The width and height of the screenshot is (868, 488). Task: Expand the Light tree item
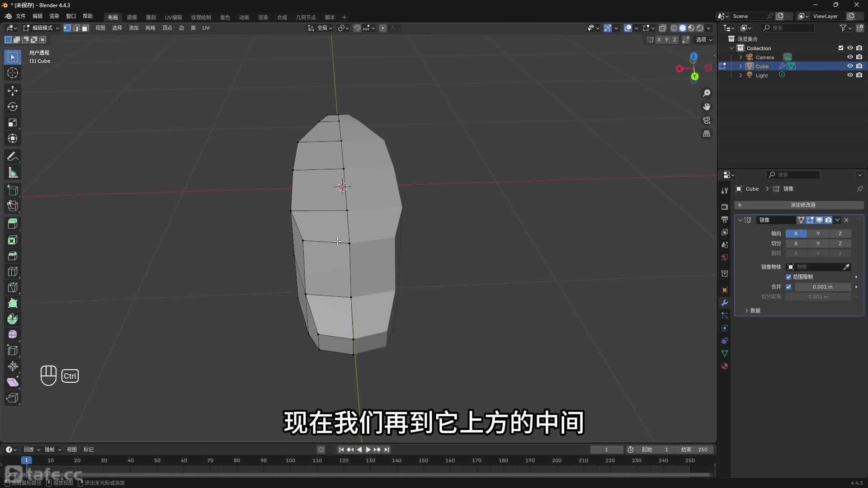pos(741,75)
